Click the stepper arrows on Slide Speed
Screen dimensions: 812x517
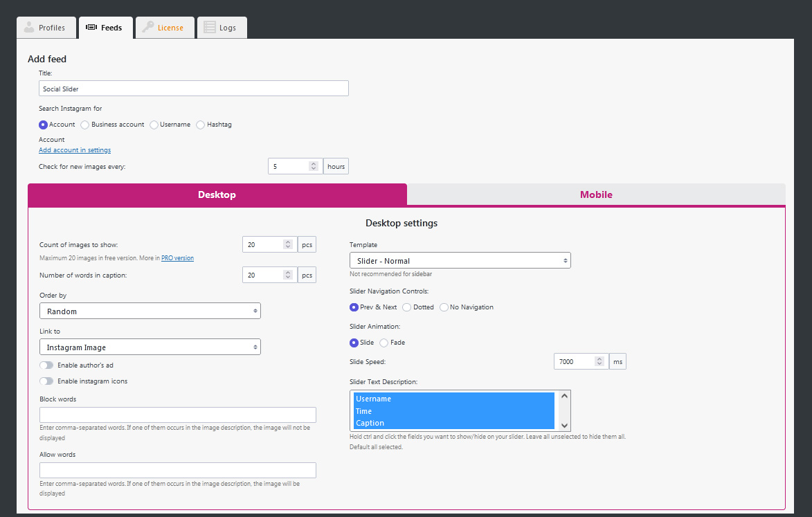click(599, 361)
